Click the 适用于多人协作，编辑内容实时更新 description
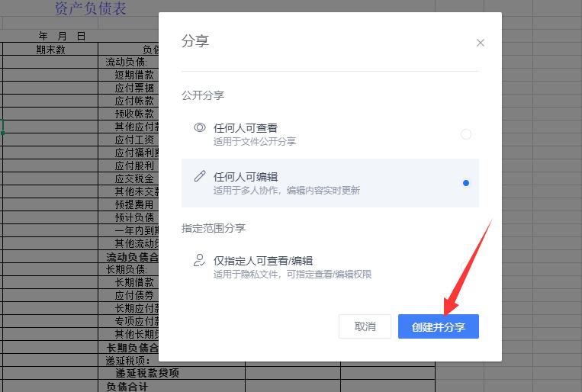Screen dimensions: 582x392 286,191
